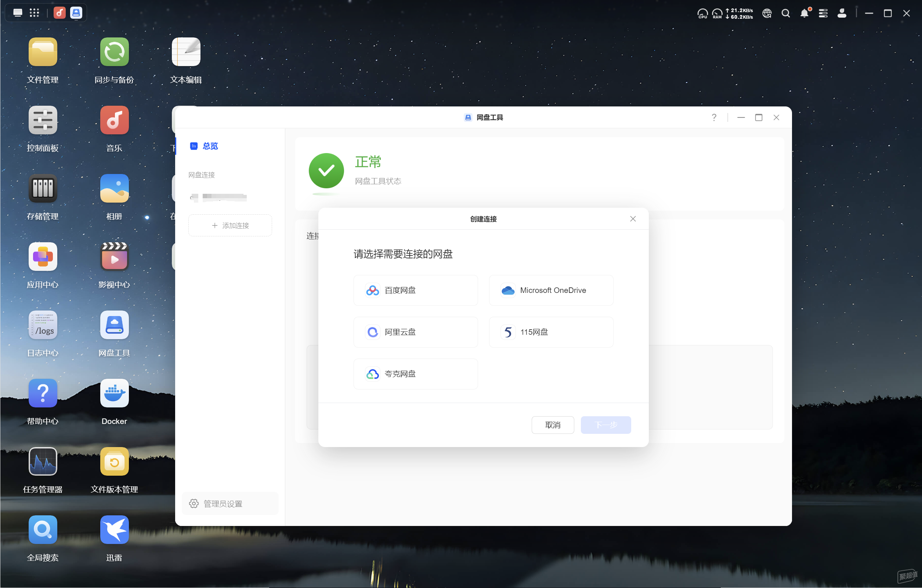The width and height of the screenshot is (922, 588).
Task: Choose 夸克网盘 option
Action: [x=415, y=374]
